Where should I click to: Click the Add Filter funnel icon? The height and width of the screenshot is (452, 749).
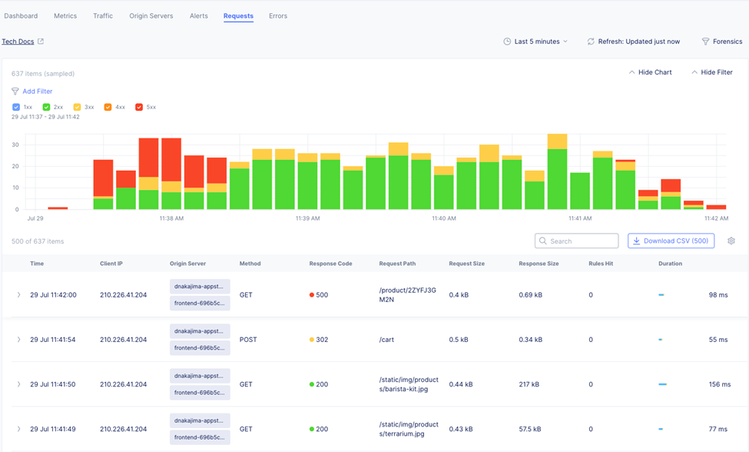15,91
